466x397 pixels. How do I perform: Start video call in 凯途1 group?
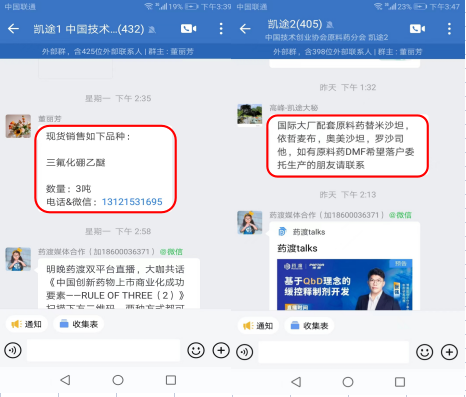(x=189, y=29)
